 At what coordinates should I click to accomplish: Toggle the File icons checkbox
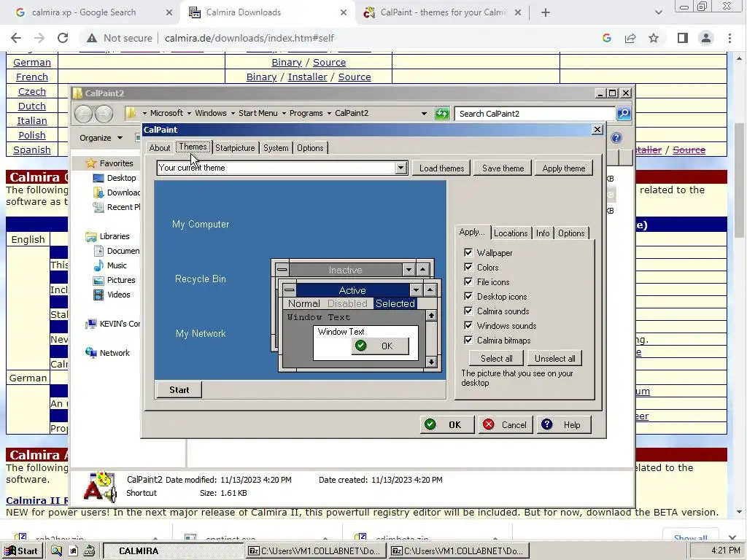pos(468,282)
